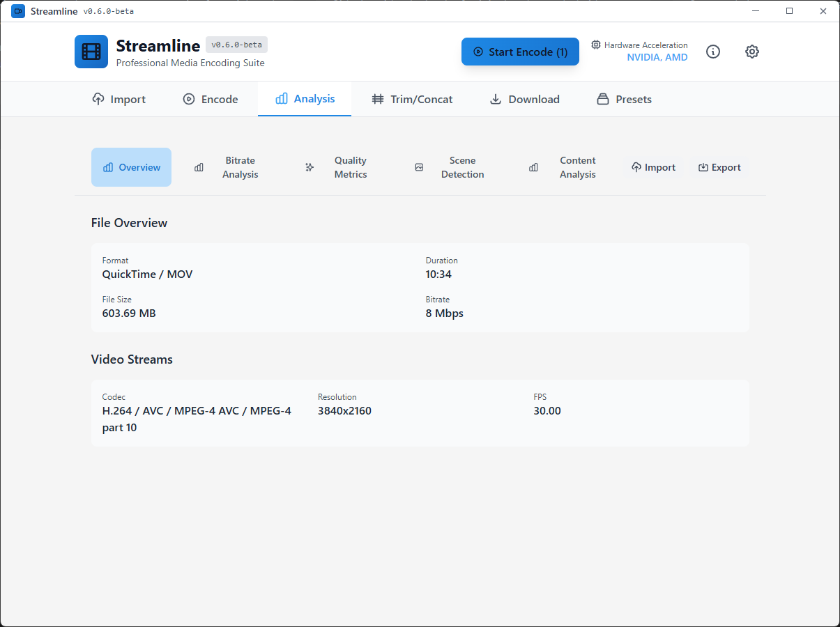Select the Bitrate Analysis chart icon
This screenshot has width=840, height=627.
[199, 167]
